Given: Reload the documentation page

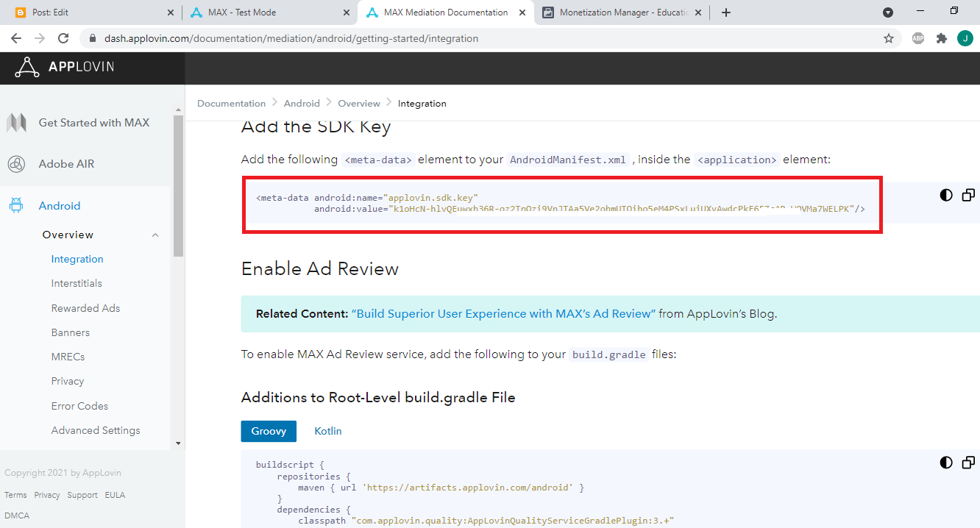Looking at the screenshot, I should (63, 38).
